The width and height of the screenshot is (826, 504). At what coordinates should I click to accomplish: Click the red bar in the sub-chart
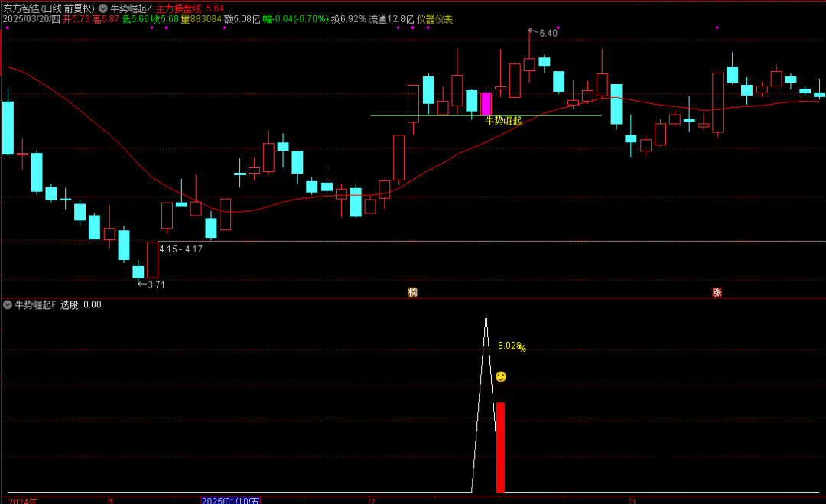[x=500, y=447]
